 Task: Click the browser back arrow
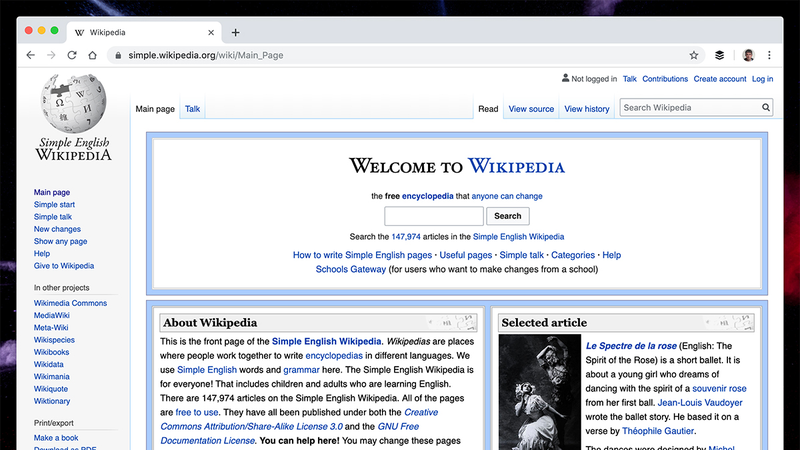click(x=31, y=55)
